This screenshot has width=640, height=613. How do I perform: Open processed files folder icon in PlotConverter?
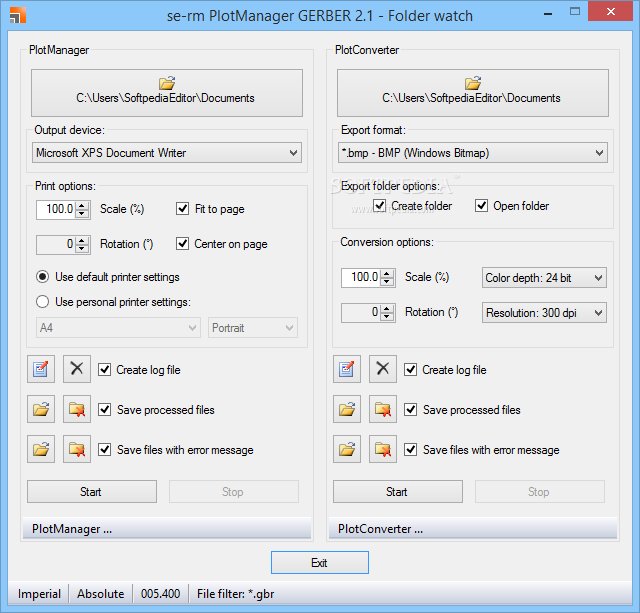click(347, 409)
